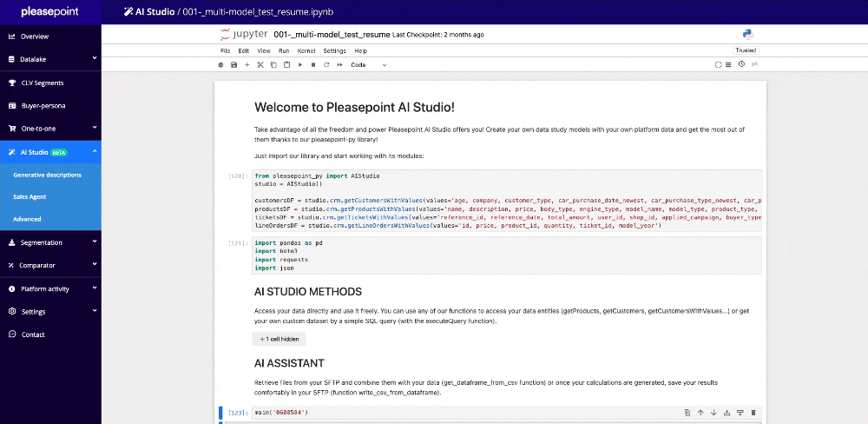Restart kernel and run all cells icon

click(339, 64)
